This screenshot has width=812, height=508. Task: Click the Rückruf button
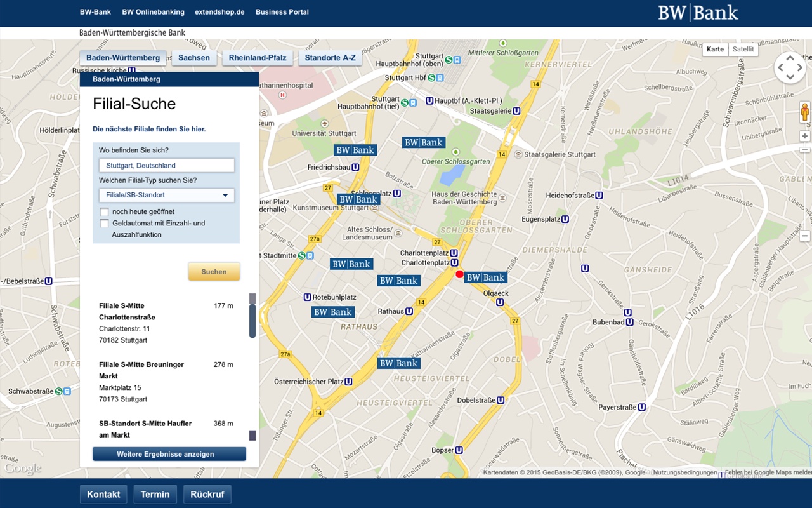[207, 494]
